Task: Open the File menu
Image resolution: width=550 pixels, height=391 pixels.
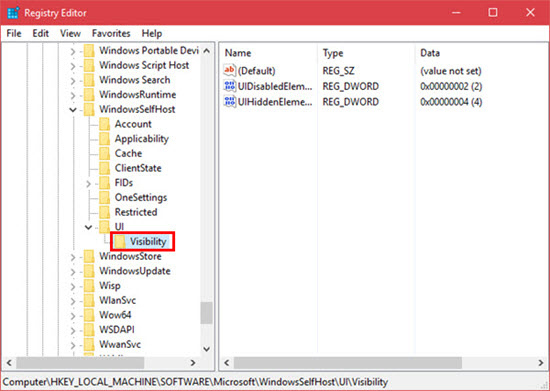Action: [x=14, y=33]
